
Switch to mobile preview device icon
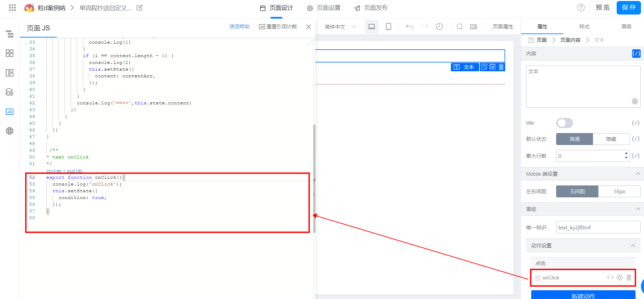coord(389,27)
